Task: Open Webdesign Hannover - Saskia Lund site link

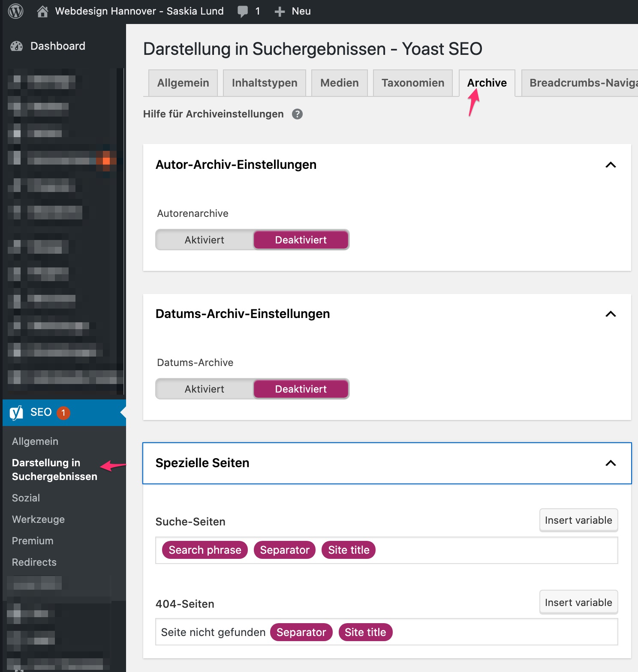Action: tap(139, 11)
